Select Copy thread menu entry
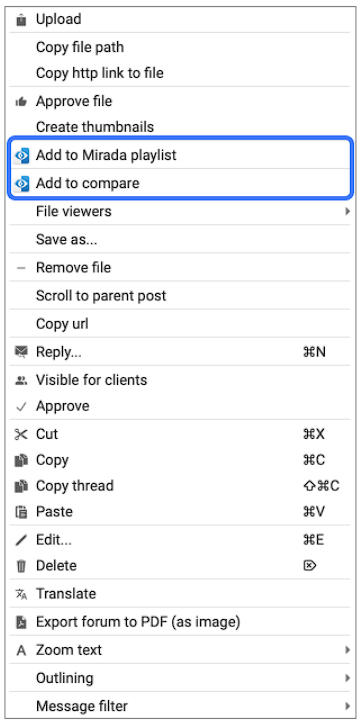 (x=180, y=486)
